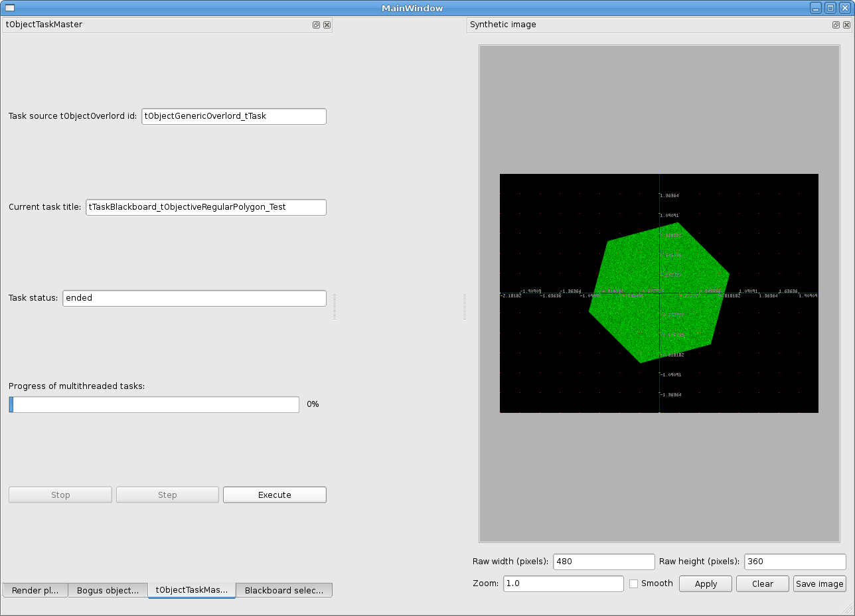Click the multithreaded tasks progress bar
The image size is (855, 616).
pyautogui.click(x=154, y=405)
